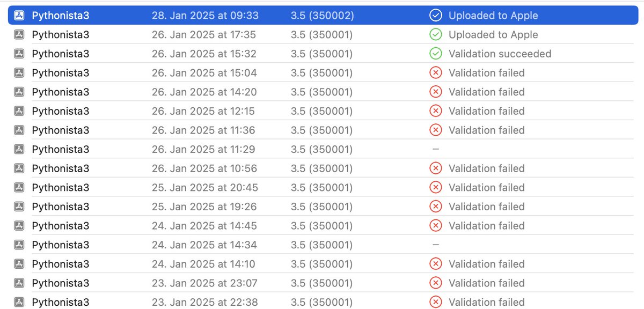Image resolution: width=644 pixels, height=309 pixels.
Task: Click the dash status on the 24. Jan 14:34 row
Action: [x=435, y=245]
